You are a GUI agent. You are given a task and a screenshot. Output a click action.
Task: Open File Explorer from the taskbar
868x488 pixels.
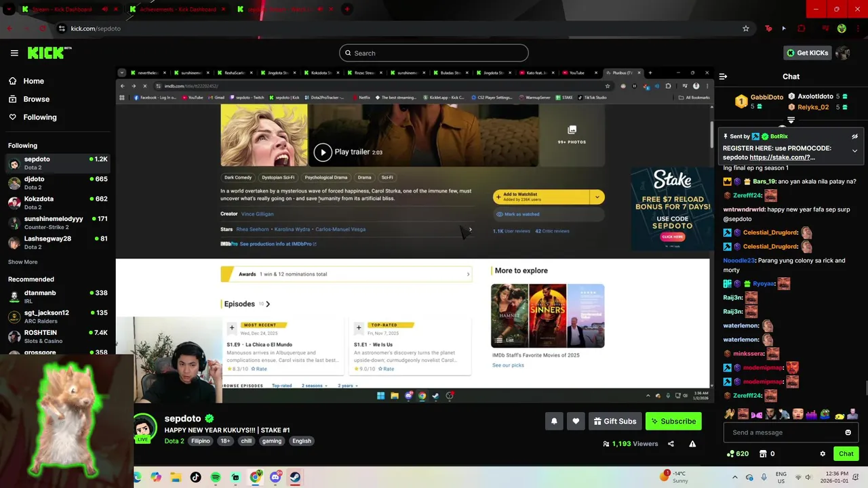pos(176,477)
